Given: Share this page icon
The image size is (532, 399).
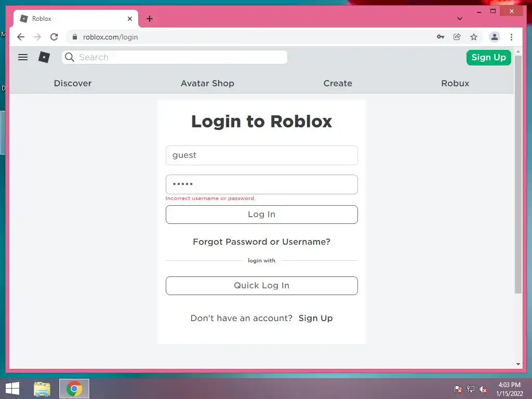Looking at the screenshot, I should click(x=457, y=37).
